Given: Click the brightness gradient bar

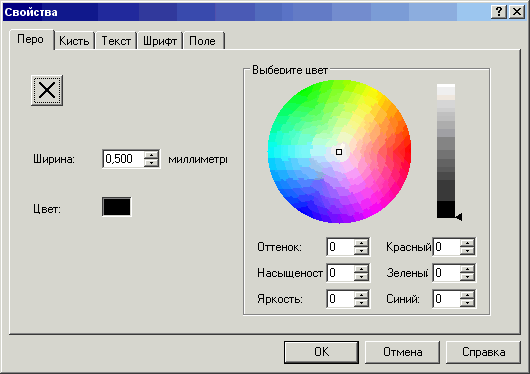Looking at the screenshot, I should (446, 151).
